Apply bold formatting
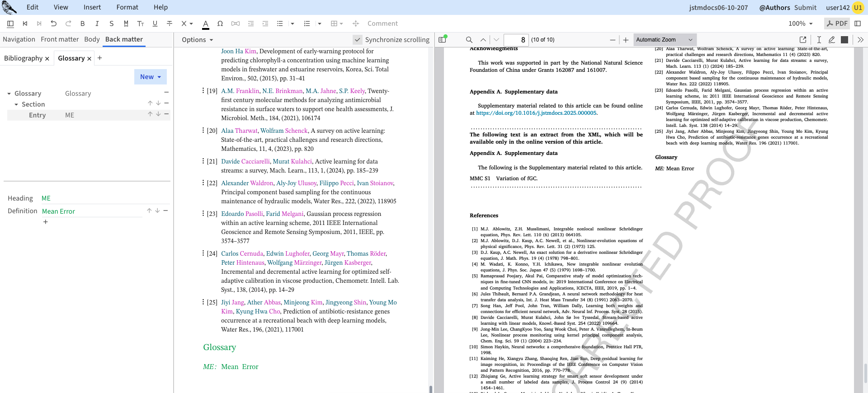Viewport: 868px width, 393px height. (82, 23)
